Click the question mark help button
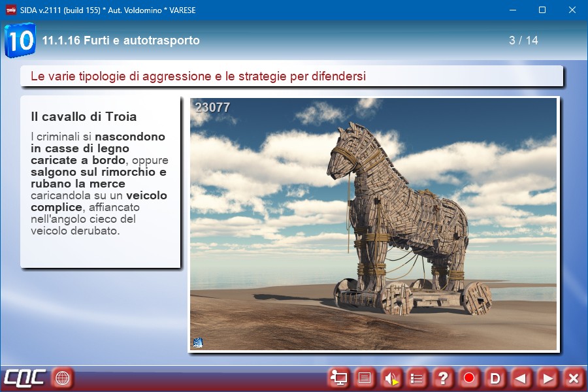 443,378
